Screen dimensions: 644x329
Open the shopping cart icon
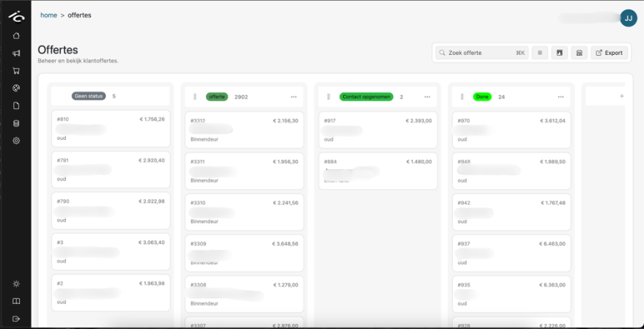tap(16, 70)
